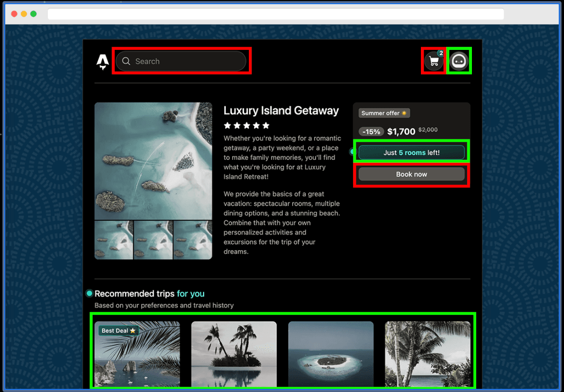This screenshot has height=392, width=564.
Task: Click the teal dot beside Recommended trips
Action: tap(89, 294)
